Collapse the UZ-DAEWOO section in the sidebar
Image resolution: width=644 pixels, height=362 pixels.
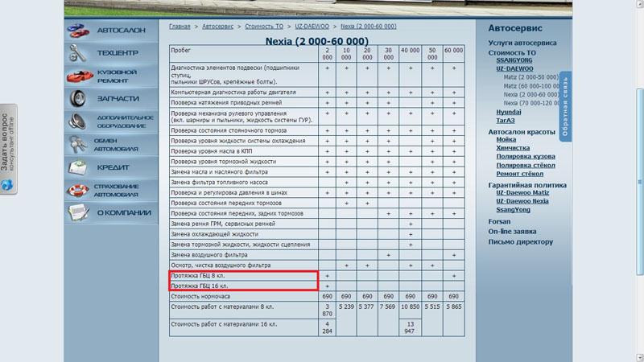[517, 69]
